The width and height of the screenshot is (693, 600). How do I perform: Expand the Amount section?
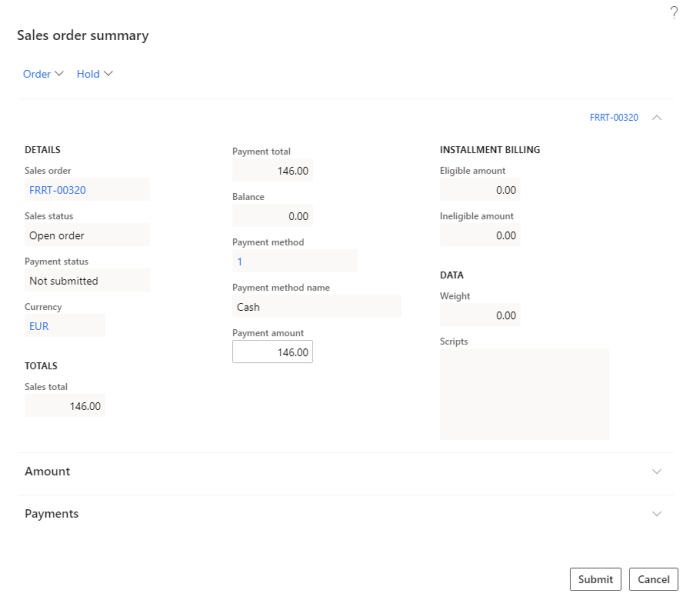(656, 471)
